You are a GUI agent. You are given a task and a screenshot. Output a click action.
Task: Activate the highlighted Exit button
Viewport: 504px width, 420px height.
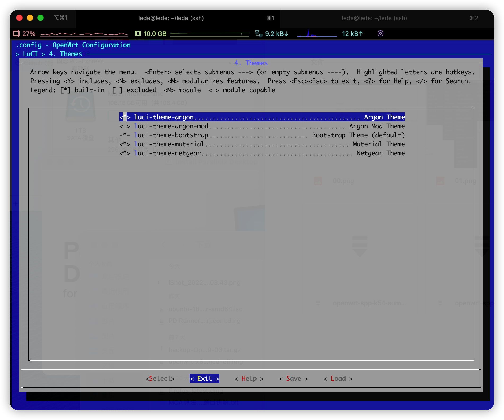point(205,378)
